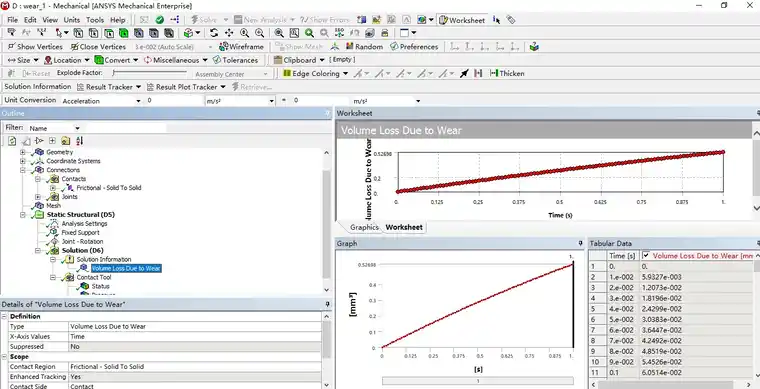This screenshot has width=760, height=389.
Task: Toggle Volume Loss Due to Wear column checkbox
Action: [x=646, y=255]
